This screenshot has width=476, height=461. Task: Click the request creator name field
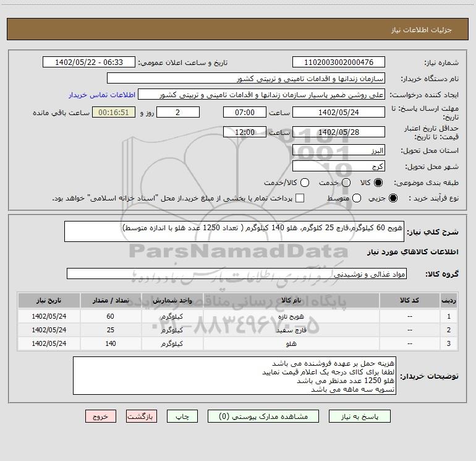click(261, 94)
